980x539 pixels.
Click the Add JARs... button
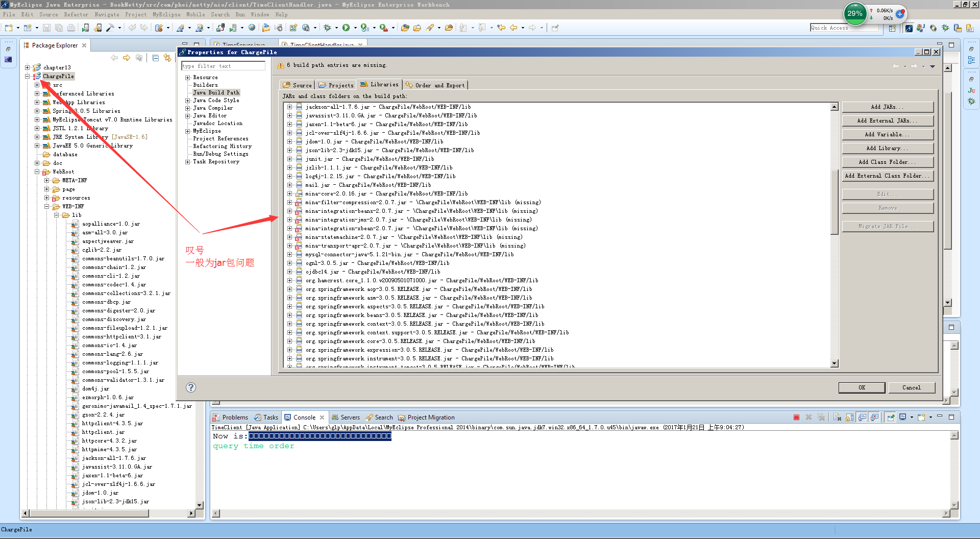(888, 107)
